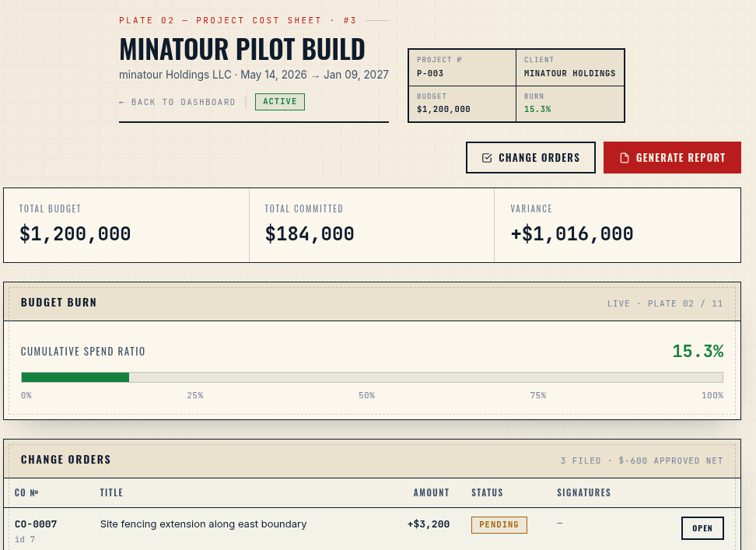Click the checkbox icon on Change Orders button
The image size is (756, 550).
(x=487, y=158)
